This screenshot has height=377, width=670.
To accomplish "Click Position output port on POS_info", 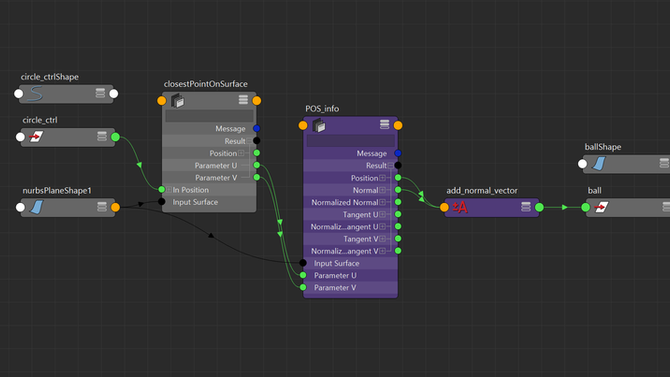I will point(398,177).
